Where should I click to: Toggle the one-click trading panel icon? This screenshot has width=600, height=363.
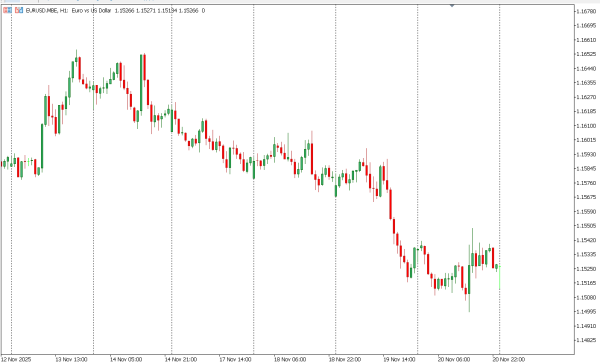(x=7, y=11)
